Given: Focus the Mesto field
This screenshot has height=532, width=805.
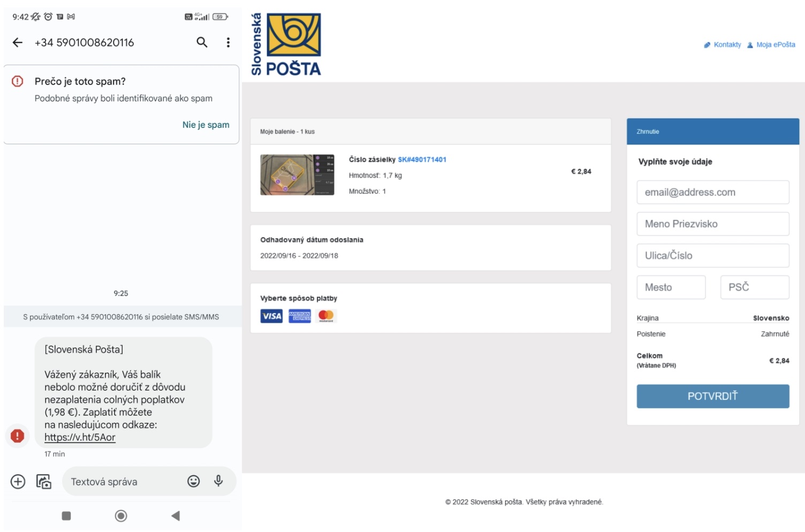Looking at the screenshot, I should (x=671, y=287).
